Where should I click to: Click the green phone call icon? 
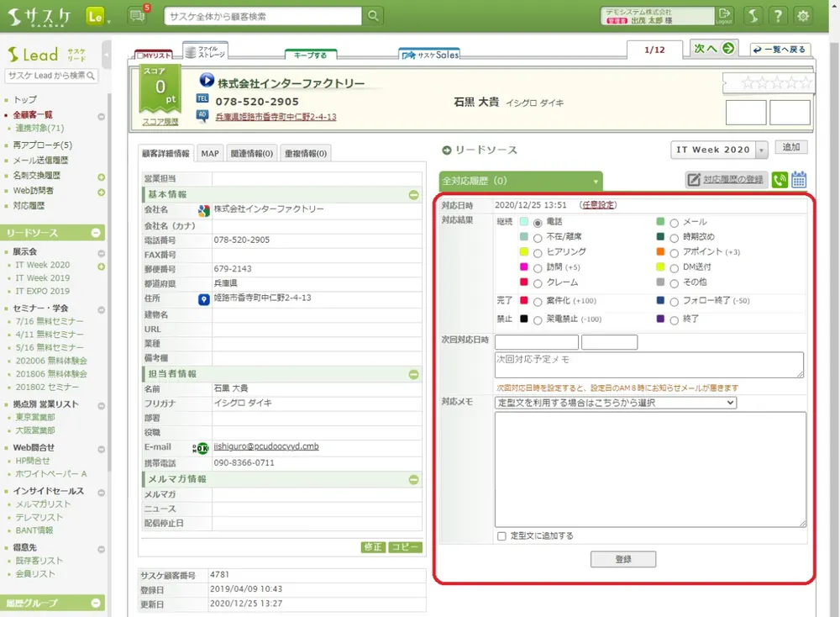(x=780, y=179)
